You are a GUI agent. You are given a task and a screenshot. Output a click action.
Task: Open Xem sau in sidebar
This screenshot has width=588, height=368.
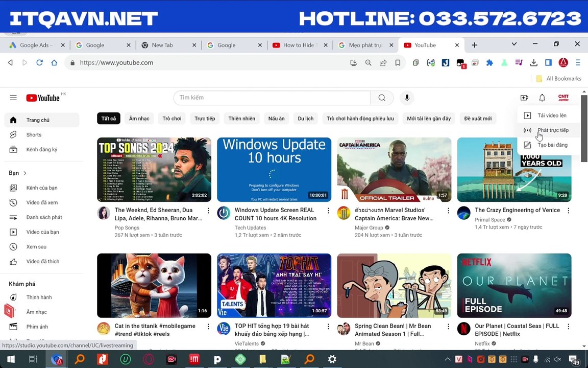point(42,247)
